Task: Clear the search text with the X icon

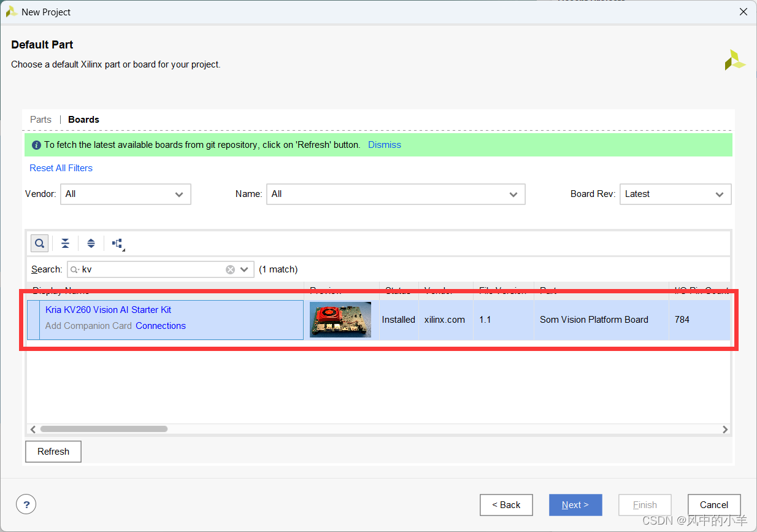Action: click(x=230, y=269)
